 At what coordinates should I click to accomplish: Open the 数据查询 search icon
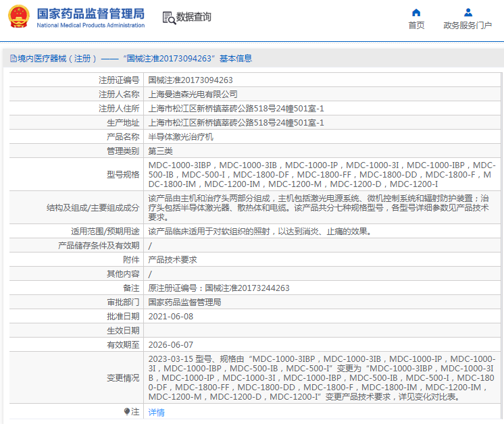point(169,18)
